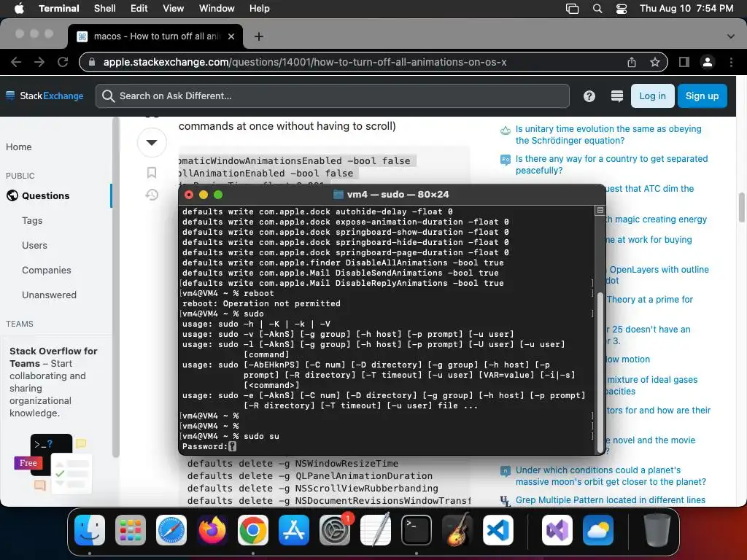
Task: Click the Search on Ask Different field
Action: [x=333, y=96]
